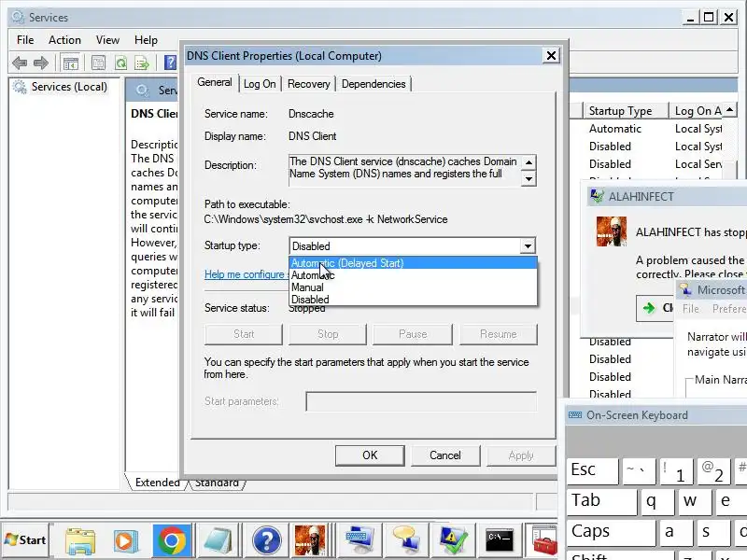Click the q key on On-Screen Keyboard

click(x=657, y=500)
